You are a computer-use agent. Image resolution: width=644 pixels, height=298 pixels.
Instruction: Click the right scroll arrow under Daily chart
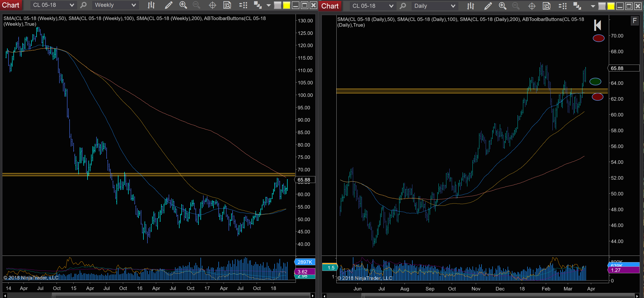(637, 296)
